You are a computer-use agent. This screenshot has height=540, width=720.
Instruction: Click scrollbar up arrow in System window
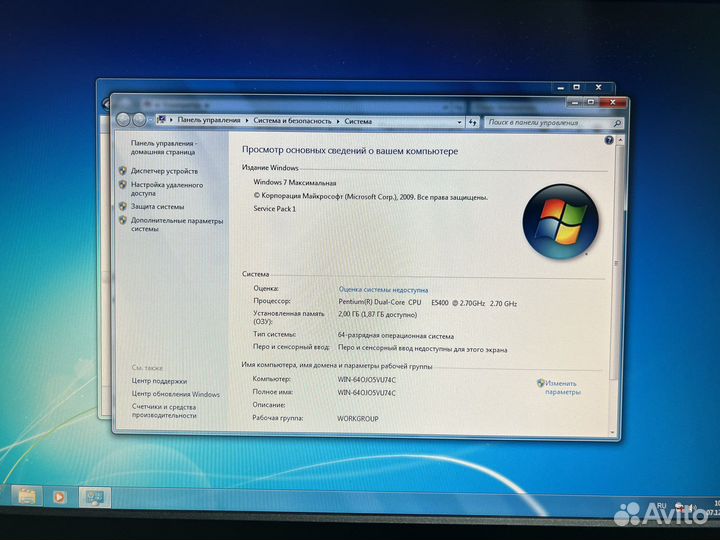[620, 140]
